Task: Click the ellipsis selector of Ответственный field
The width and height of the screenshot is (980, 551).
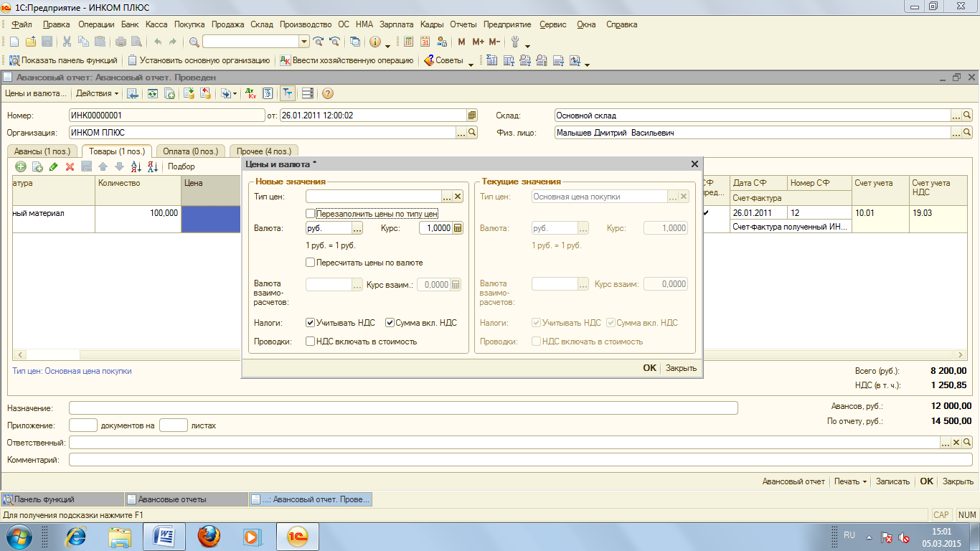Action: click(x=946, y=443)
